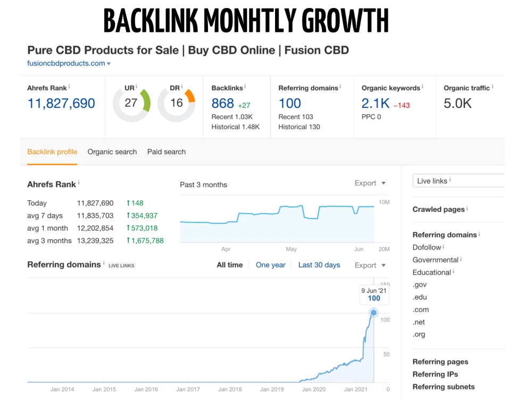This screenshot has height=399, width=532.
Task: Switch to the Organic search tab
Action: point(112,152)
